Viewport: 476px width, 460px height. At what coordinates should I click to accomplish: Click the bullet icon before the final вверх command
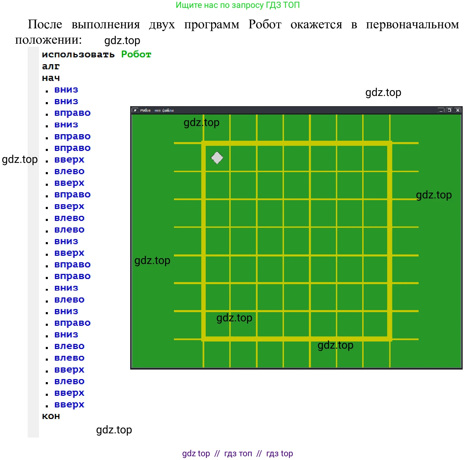pyautogui.click(x=47, y=406)
